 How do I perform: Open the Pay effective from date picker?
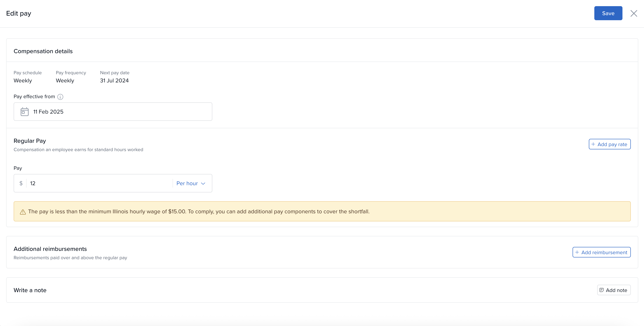click(x=113, y=112)
